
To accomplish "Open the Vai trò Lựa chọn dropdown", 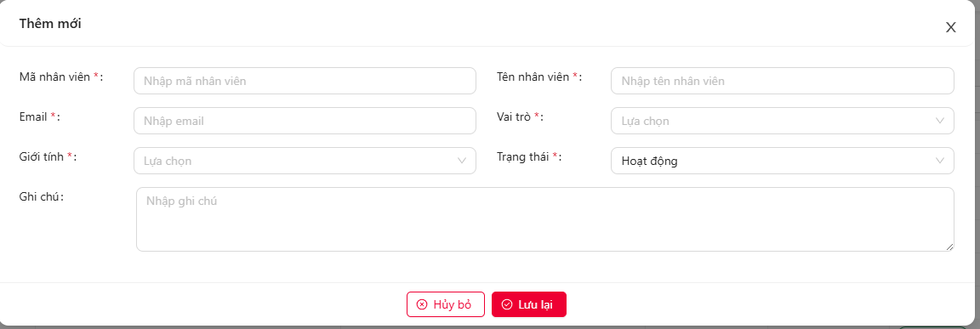I will click(783, 121).
